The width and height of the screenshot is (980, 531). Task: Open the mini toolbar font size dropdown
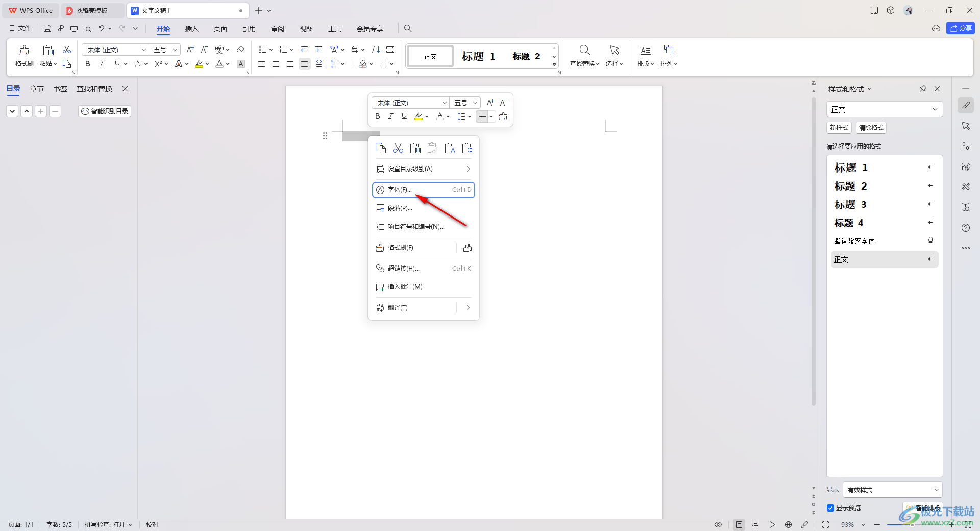click(475, 103)
